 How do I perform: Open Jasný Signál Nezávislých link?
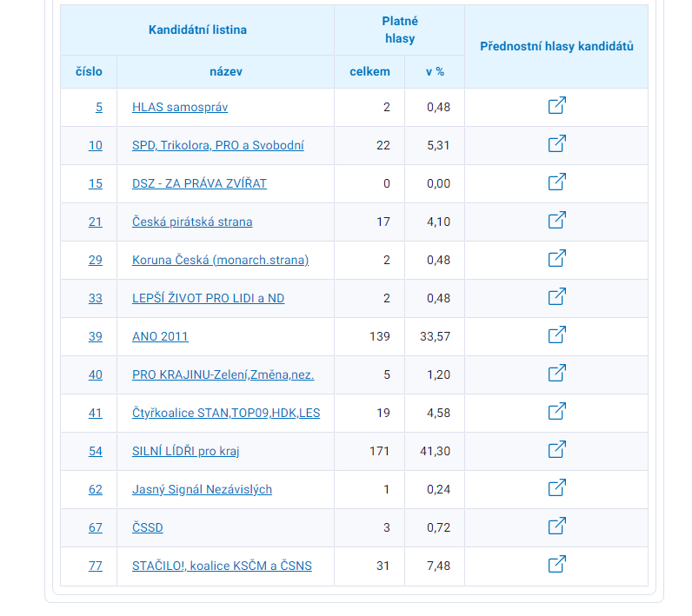tap(202, 489)
